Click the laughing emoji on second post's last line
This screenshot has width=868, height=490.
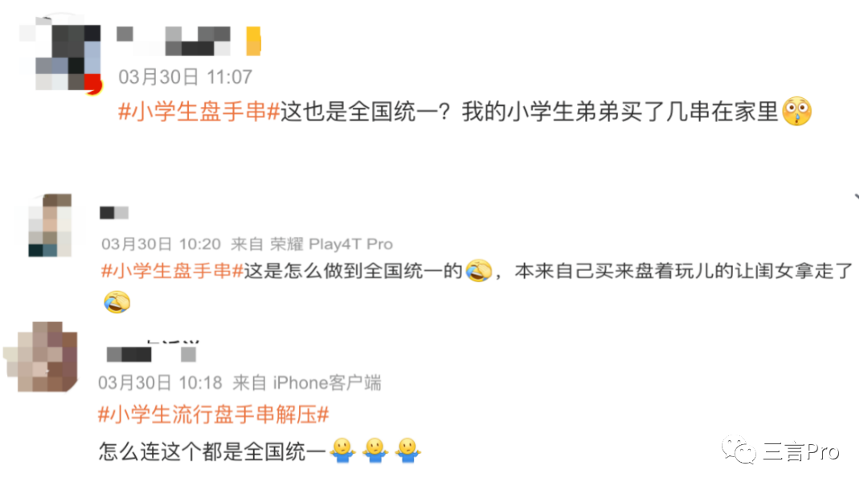[x=117, y=302]
